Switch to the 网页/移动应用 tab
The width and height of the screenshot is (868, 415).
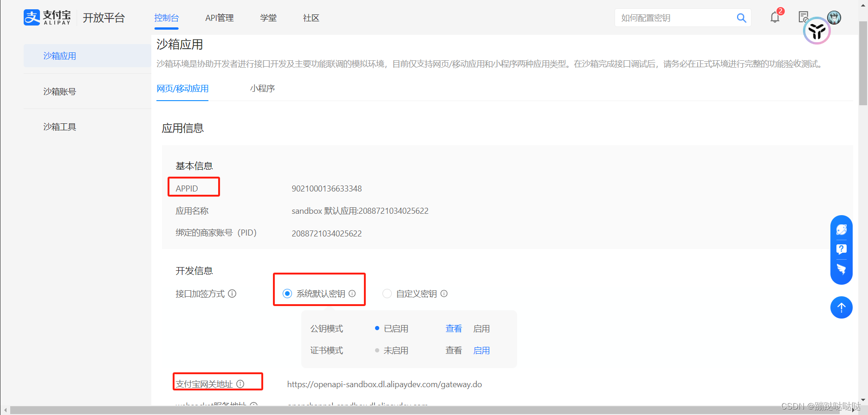click(182, 89)
